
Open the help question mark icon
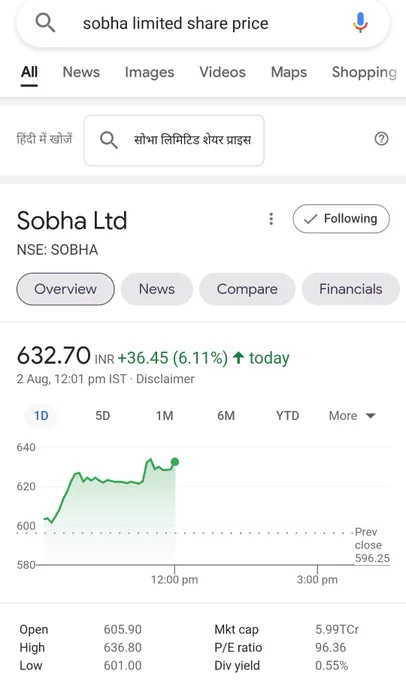[381, 139]
